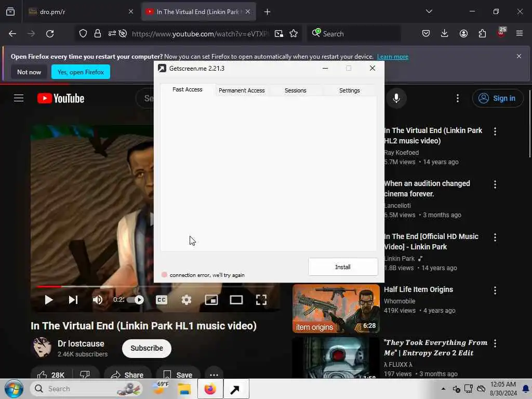Open the Windows Start button
The image size is (532, 399).
[14, 389]
